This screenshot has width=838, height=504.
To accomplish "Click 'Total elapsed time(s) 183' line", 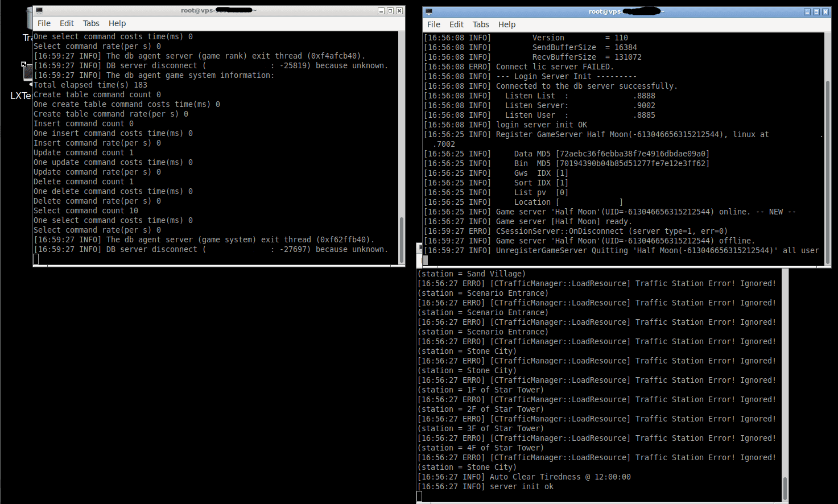I will click(x=90, y=85).
